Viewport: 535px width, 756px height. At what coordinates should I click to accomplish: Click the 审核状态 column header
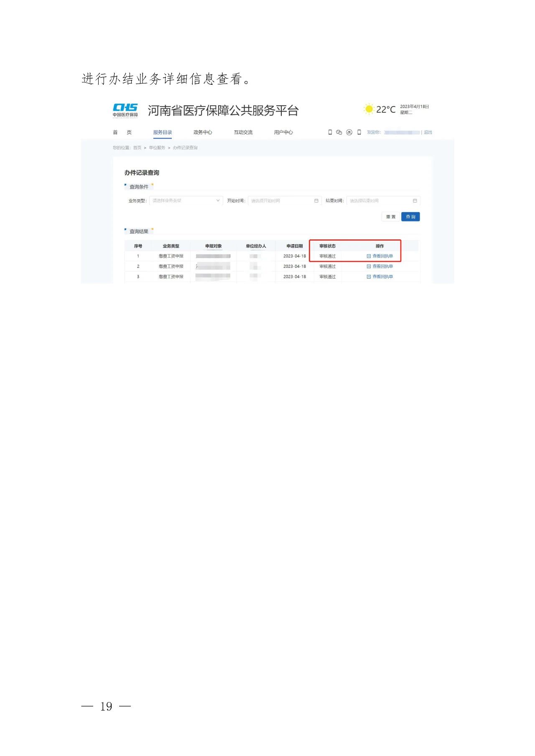(328, 246)
